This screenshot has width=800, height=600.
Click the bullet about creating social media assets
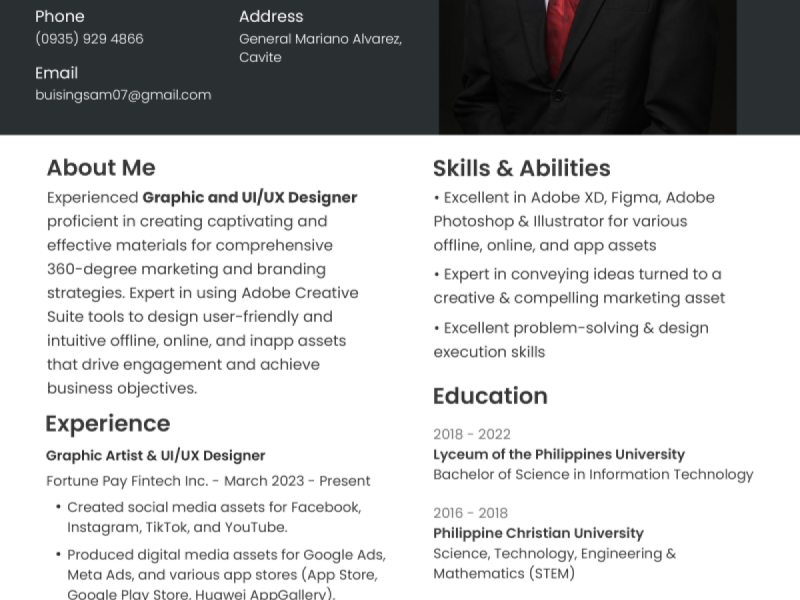[214, 517]
